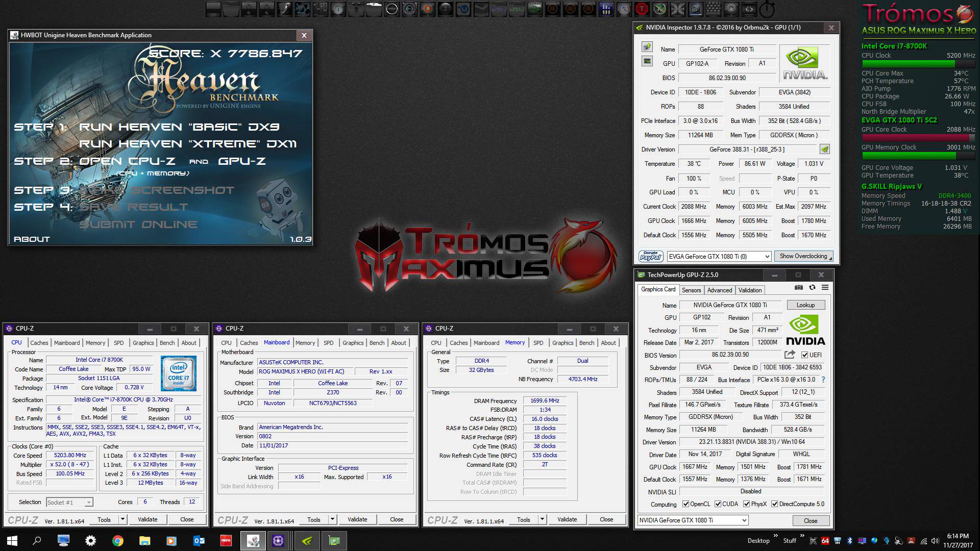Click the Wi-Fi network tray icon
This screenshot has height=551, width=980.
(x=923, y=541)
